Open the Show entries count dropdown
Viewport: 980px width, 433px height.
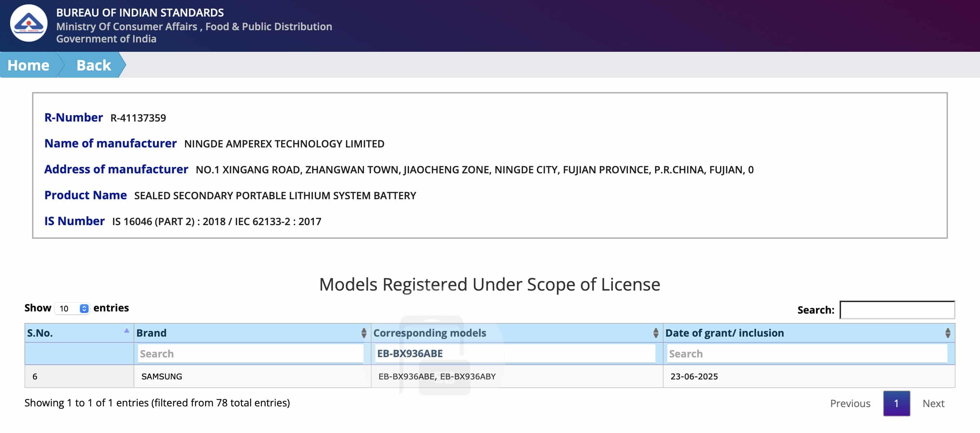click(x=72, y=308)
